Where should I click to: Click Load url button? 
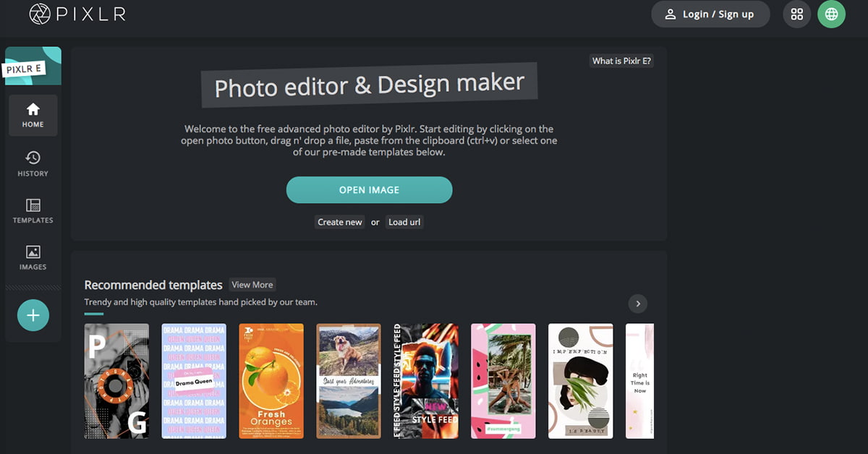click(404, 222)
